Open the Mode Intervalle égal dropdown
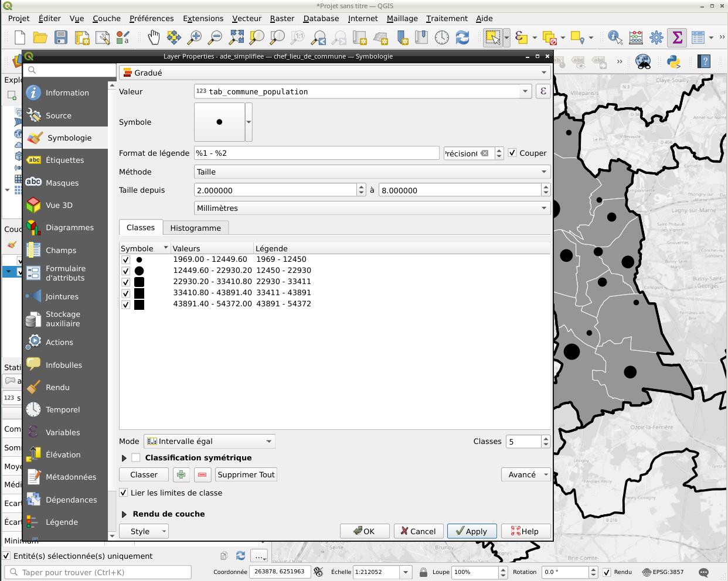 click(209, 441)
